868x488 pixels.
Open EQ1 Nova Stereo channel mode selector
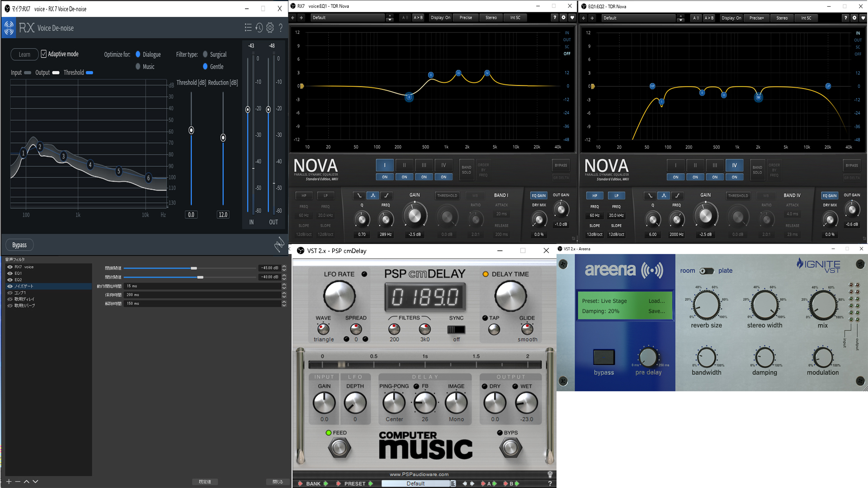491,18
